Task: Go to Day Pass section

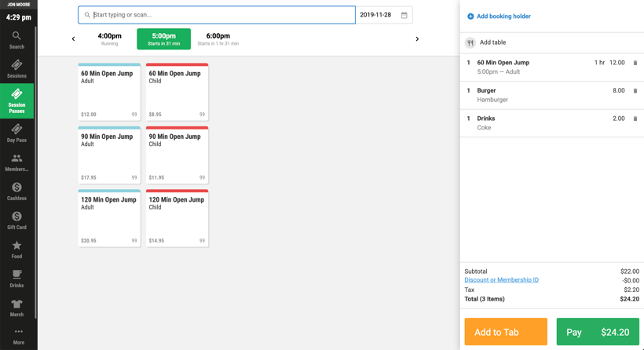Action: [x=16, y=133]
